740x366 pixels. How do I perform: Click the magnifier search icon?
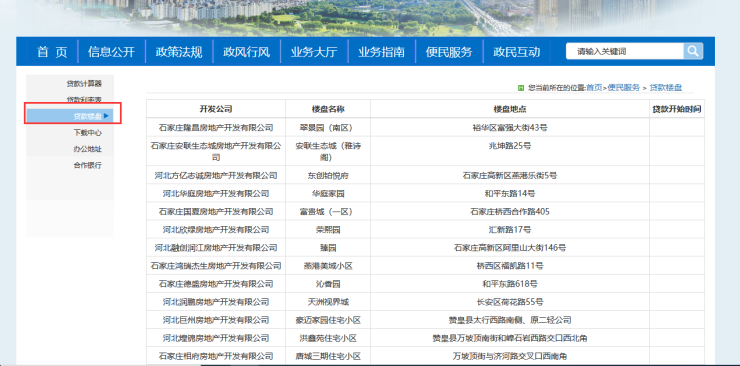click(693, 51)
